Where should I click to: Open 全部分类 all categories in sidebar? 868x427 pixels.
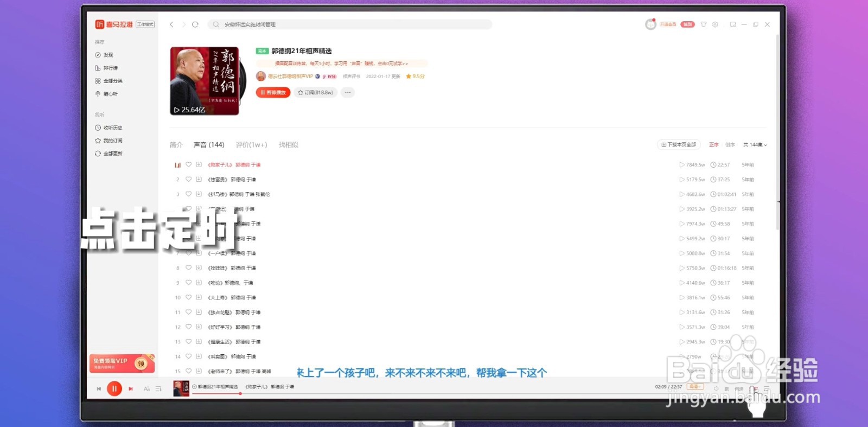(x=108, y=81)
